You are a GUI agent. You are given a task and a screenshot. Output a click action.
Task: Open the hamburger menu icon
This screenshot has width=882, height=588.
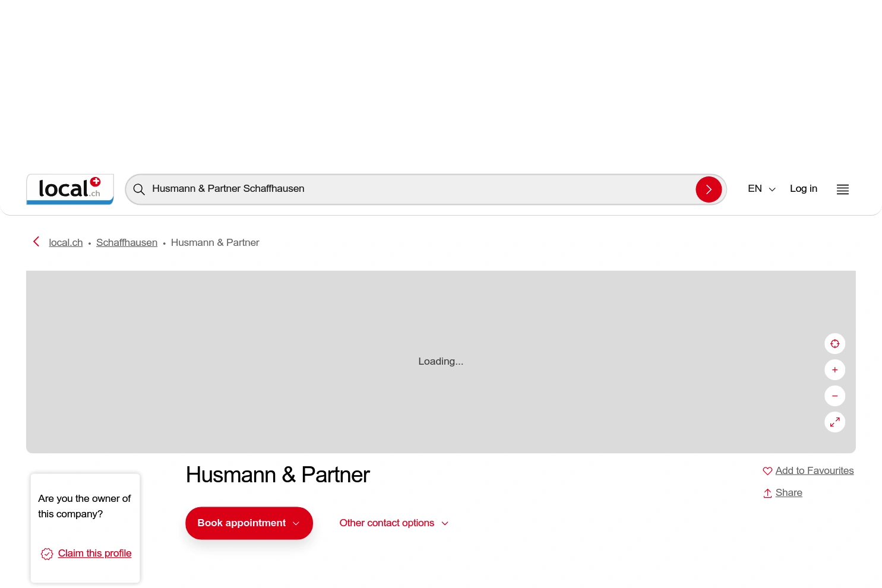[x=842, y=189]
